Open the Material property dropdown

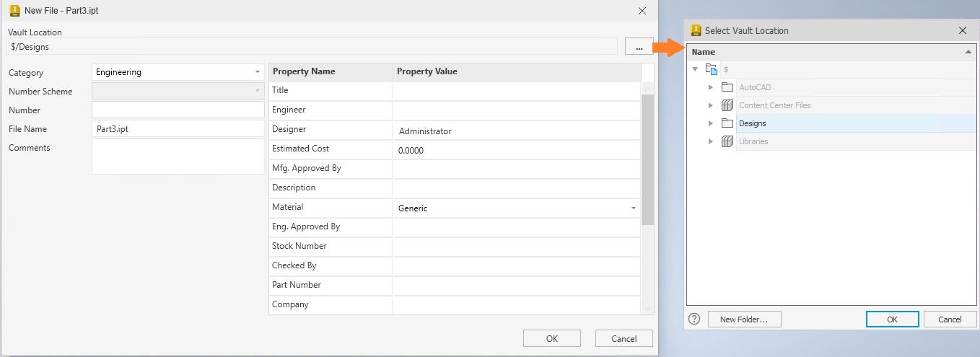point(633,208)
